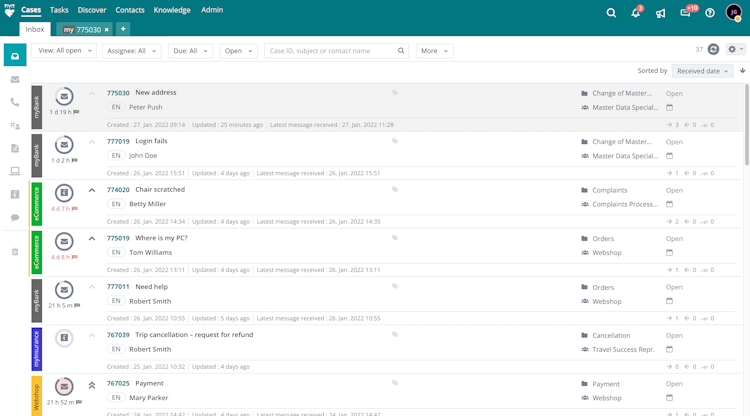Image resolution: width=750 pixels, height=416 pixels.
Task: Open case link 767039
Action: pyautogui.click(x=118, y=335)
